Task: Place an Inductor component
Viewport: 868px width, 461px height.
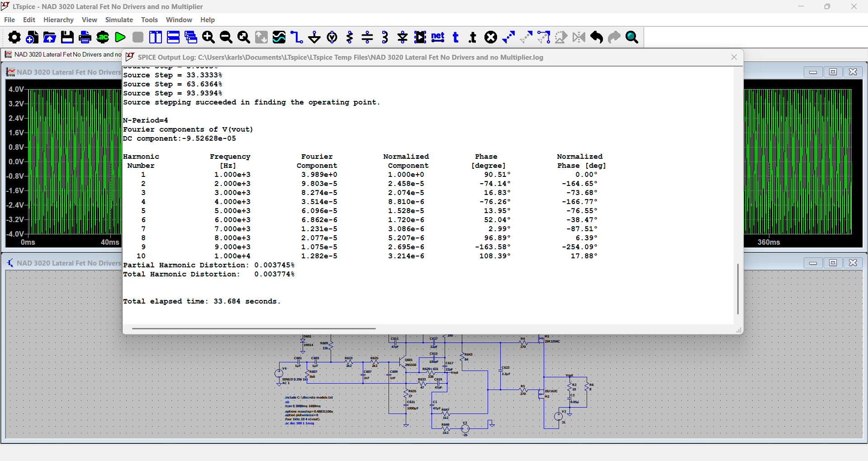Action: (385, 37)
